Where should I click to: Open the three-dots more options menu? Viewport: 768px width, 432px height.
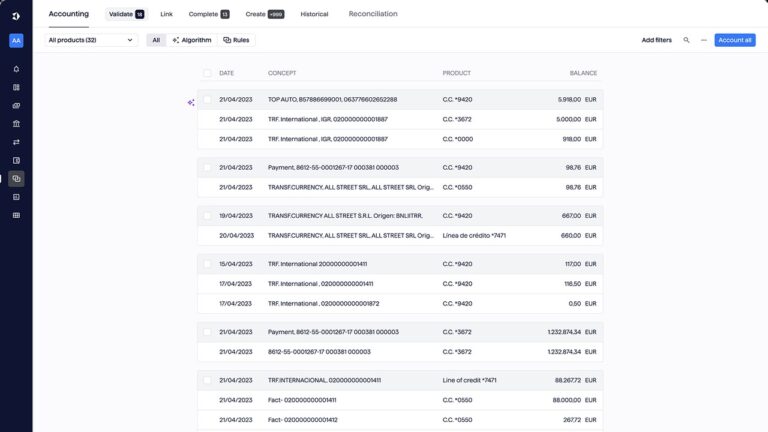pyautogui.click(x=703, y=40)
